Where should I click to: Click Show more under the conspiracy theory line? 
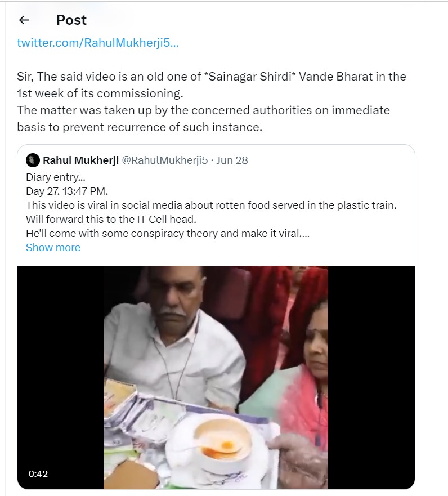pyautogui.click(x=53, y=247)
